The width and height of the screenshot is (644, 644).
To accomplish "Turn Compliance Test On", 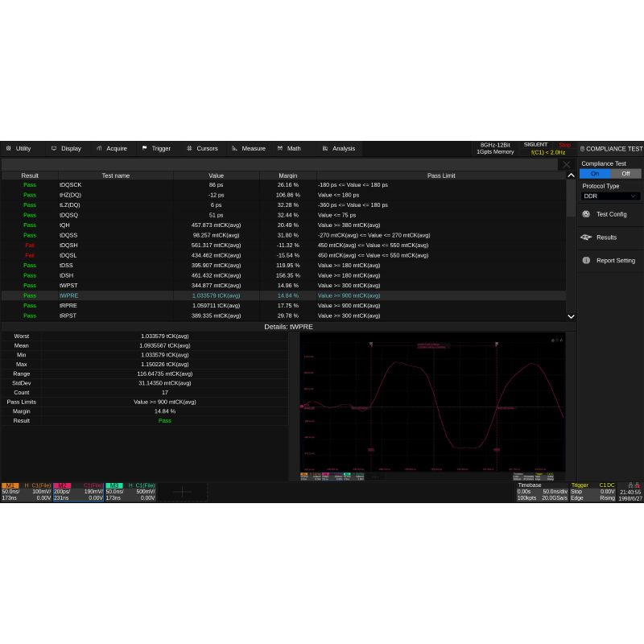I will click(595, 174).
